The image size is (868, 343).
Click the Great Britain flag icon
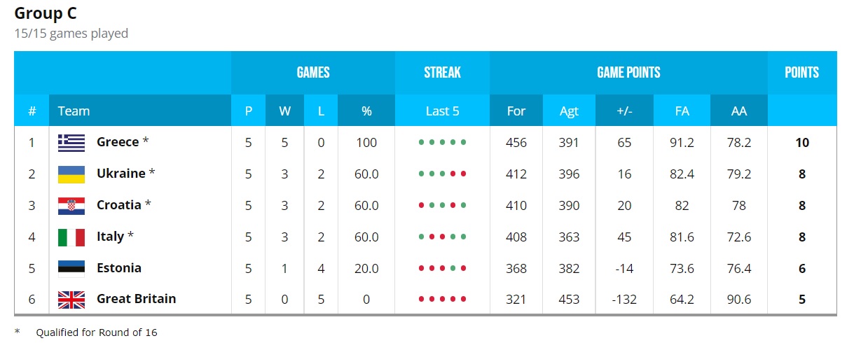pyautogui.click(x=71, y=300)
